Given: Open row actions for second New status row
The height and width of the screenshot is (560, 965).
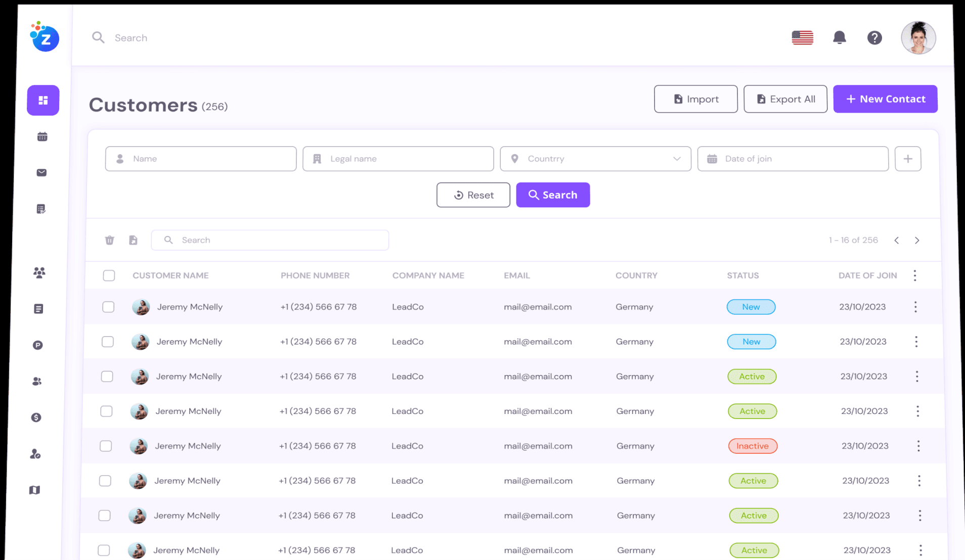Looking at the screenshot, I should 916,342.
